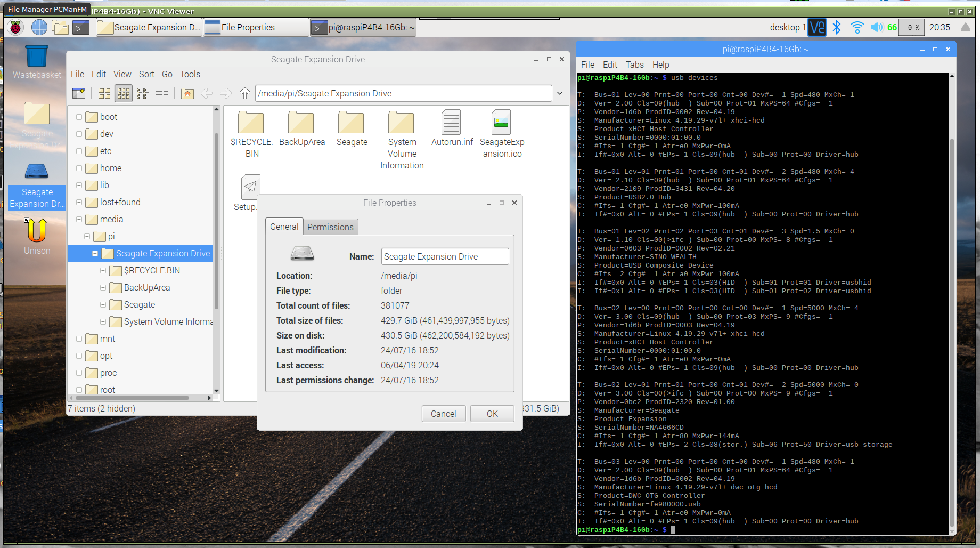
Task: Click the volume speaker tray icon
Action: (x=876, y=27)
